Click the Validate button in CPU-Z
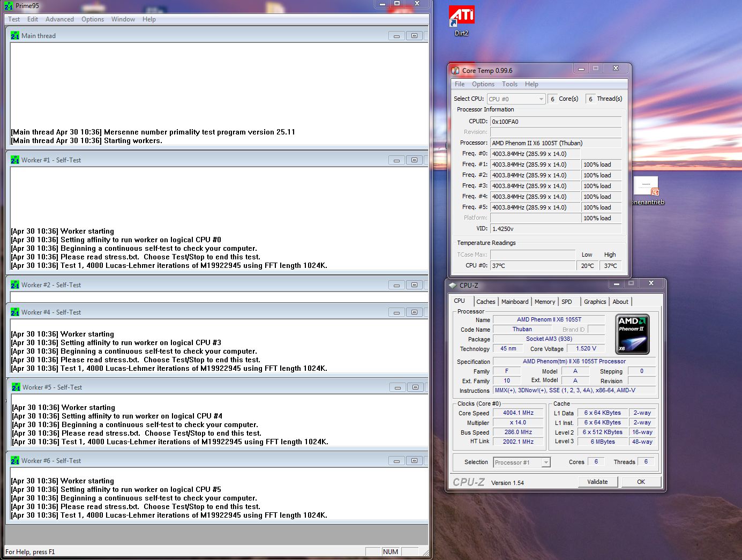This screenshot has height=560, width=742. [x=597, y=482]
